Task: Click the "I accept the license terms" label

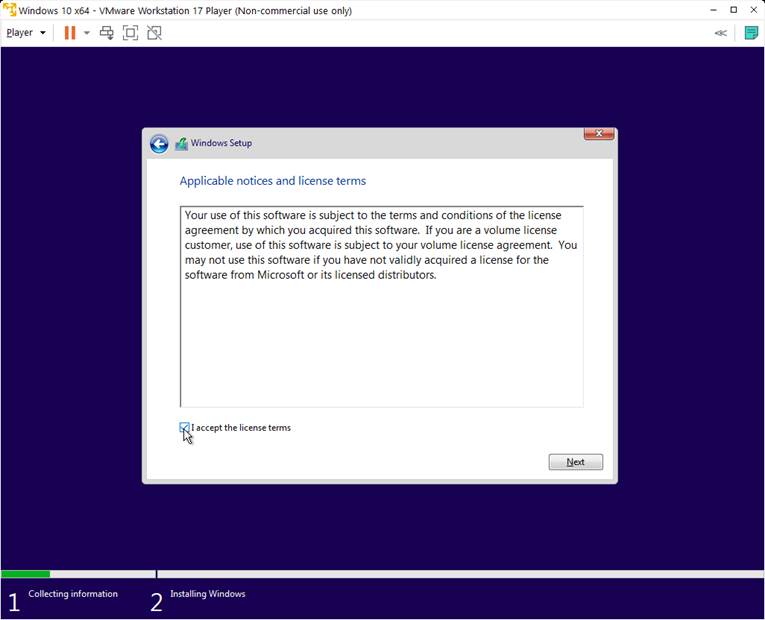Action: (241, 428)
